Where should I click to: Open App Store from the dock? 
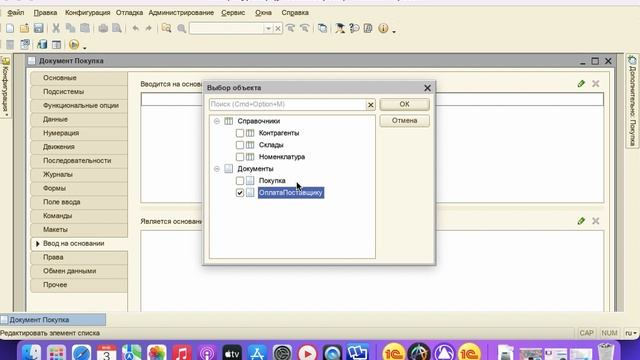(x=257, y=352)
